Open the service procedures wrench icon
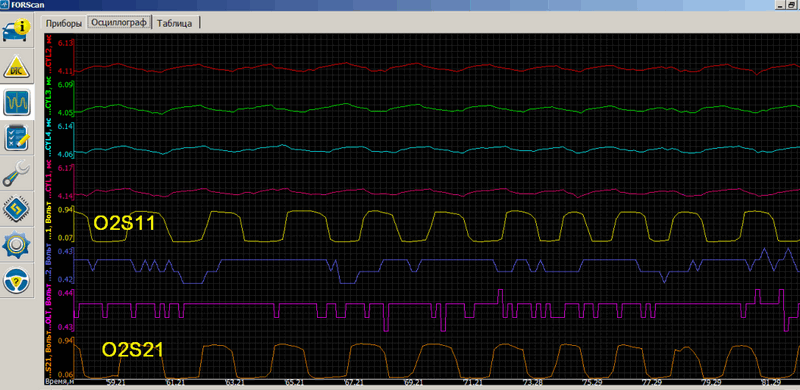This screenshot has width=800, height=390. (x=17, y=174)
